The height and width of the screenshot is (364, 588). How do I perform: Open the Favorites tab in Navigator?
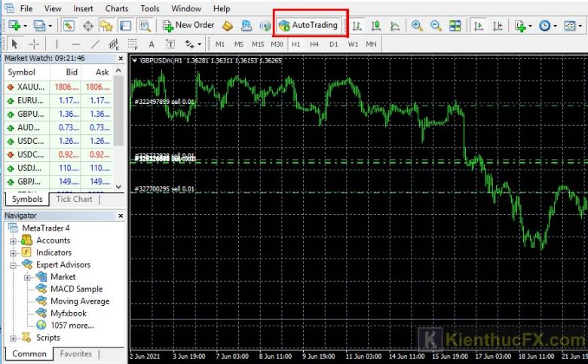point(76,353)
